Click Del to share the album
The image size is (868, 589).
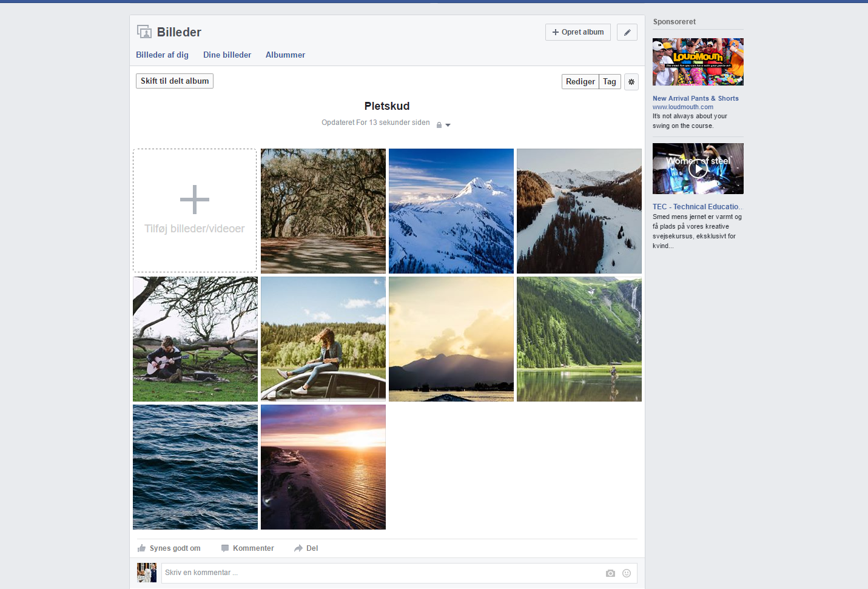306,548
